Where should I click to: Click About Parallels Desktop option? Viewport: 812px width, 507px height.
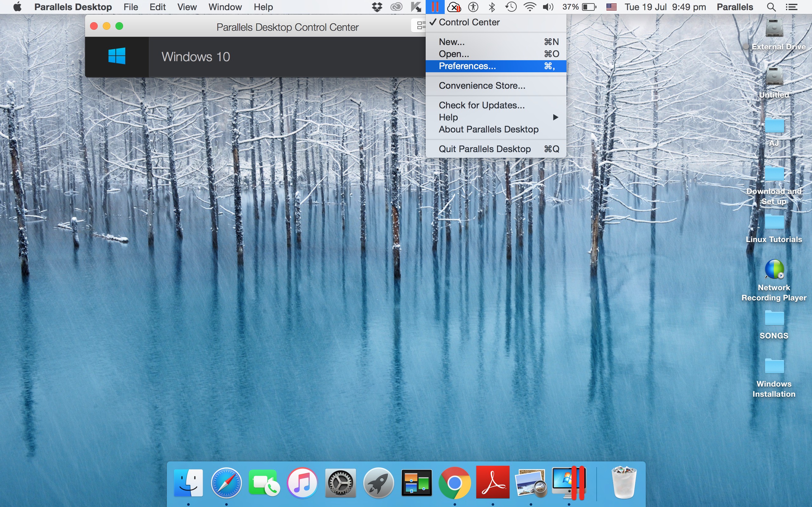pos(488,129)
